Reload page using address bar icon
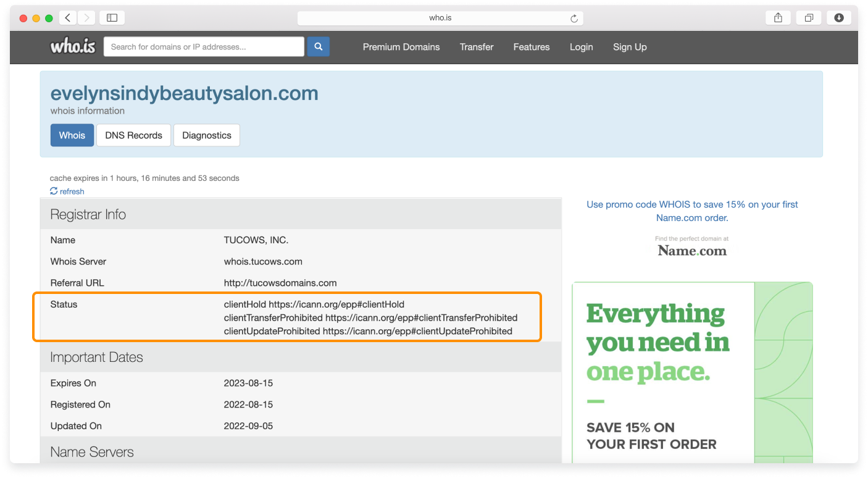The image size is (868, 478). click(x=574, y=19)
